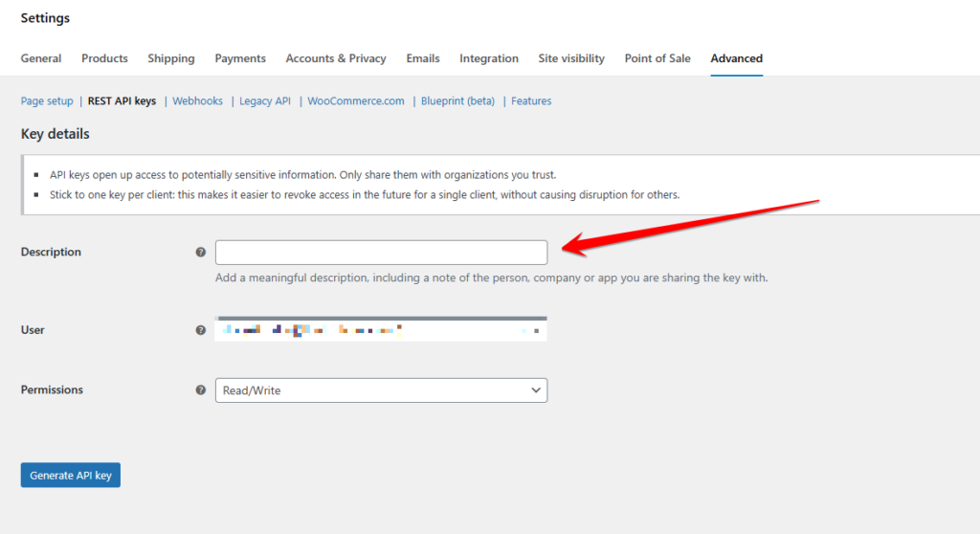
Task: Go to the Webhooks section link
Action: point(197,101)
